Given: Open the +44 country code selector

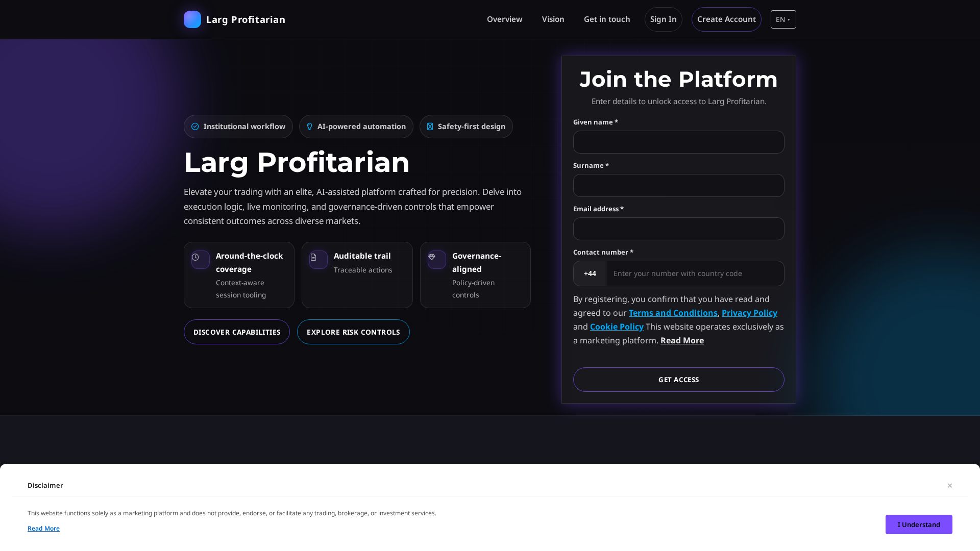Looking at the screenshot, I should click(x=590, y=273).
